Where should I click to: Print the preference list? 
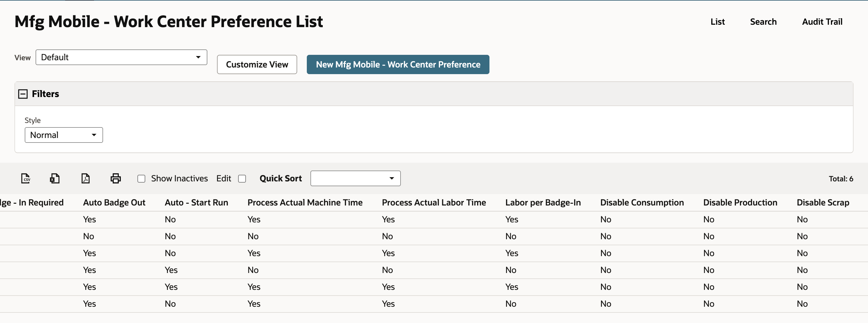(115, 178)
